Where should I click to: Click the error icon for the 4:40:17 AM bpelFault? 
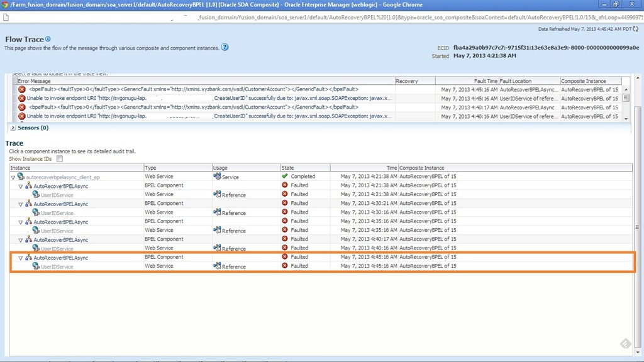(x=22, y=107)
